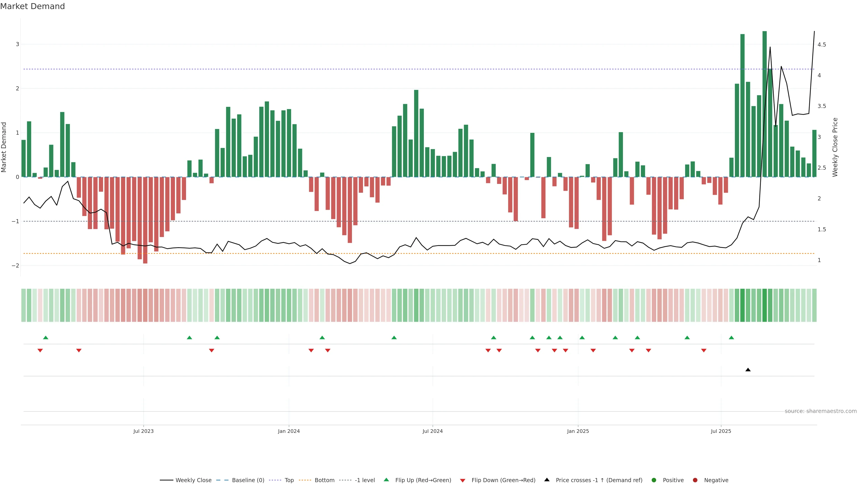The width and height of the screenshot is (868, 488).
Task: Click the -1 level legend item
Action: (x=365, y=480)
